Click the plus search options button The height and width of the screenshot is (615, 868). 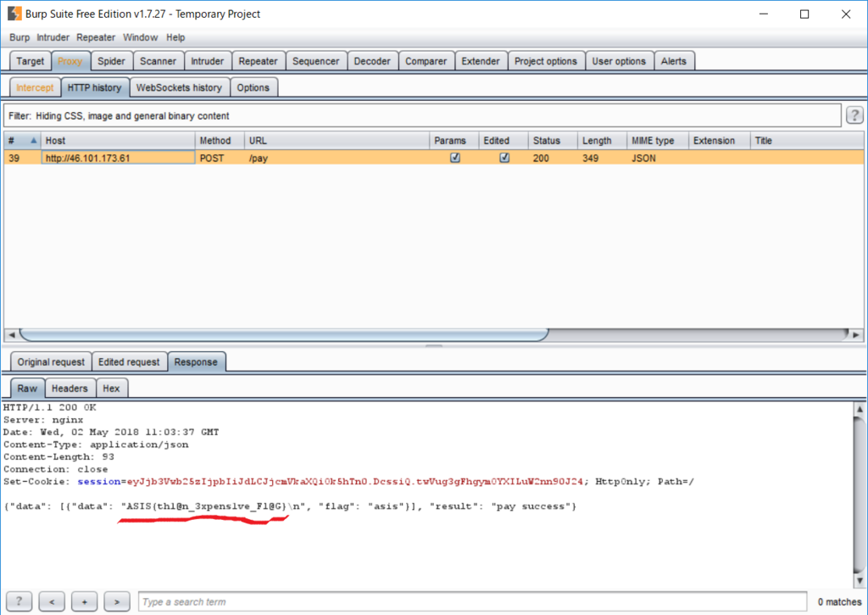(x=84, y=601)
